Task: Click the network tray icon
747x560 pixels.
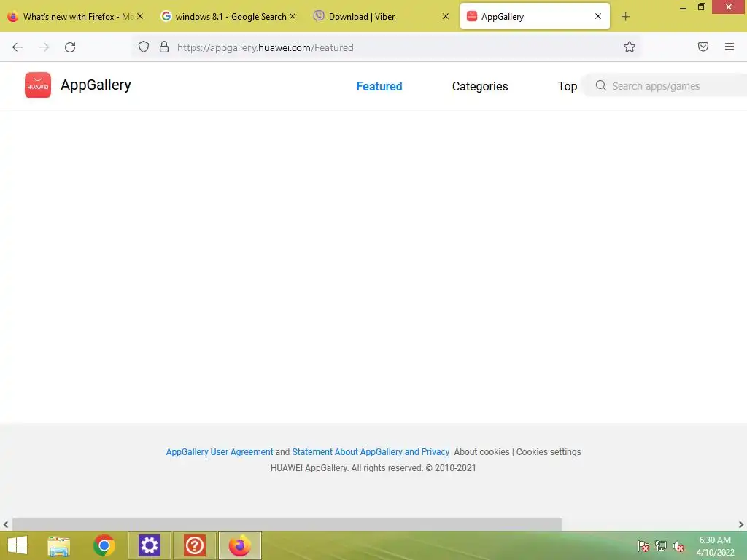Action: click(660, 546)
